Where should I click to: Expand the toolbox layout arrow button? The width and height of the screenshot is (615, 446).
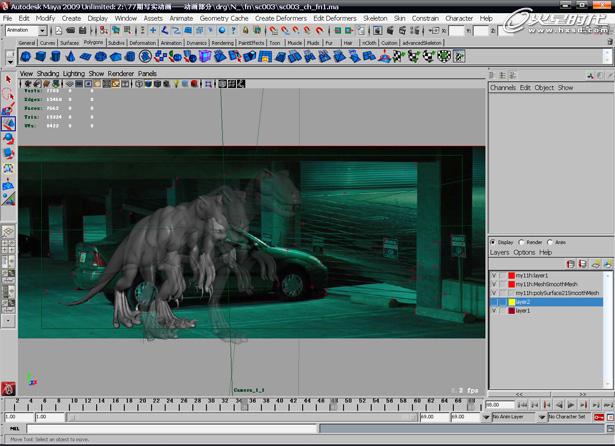tap(8, 320)
